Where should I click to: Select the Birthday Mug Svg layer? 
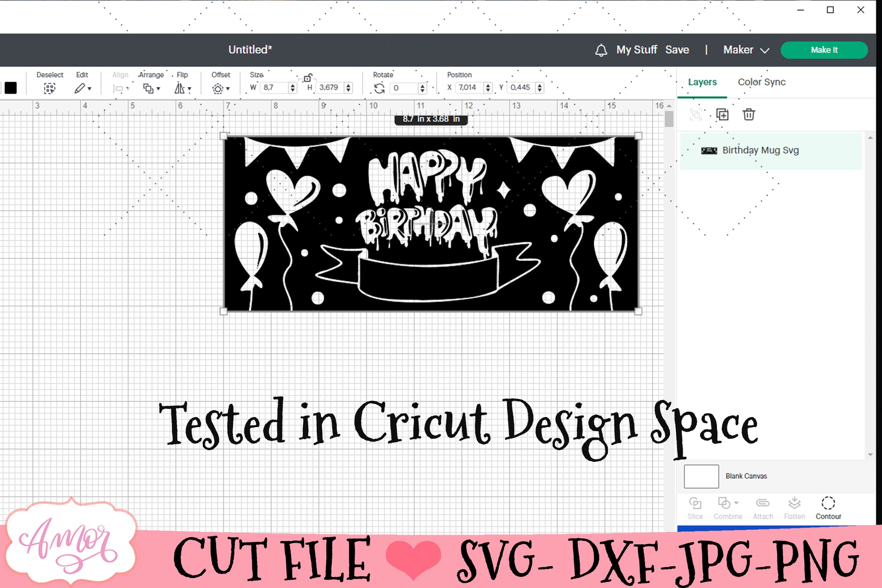[771, 151]
